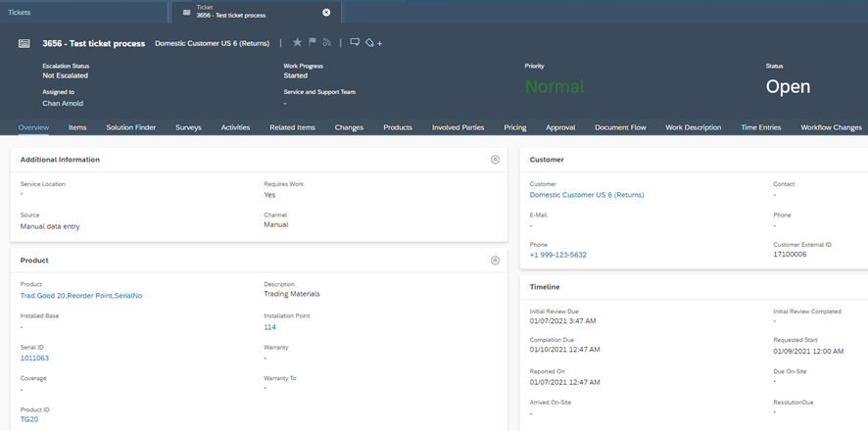
Task: Open the Workflow Changes tab
Action: [831, 127]
